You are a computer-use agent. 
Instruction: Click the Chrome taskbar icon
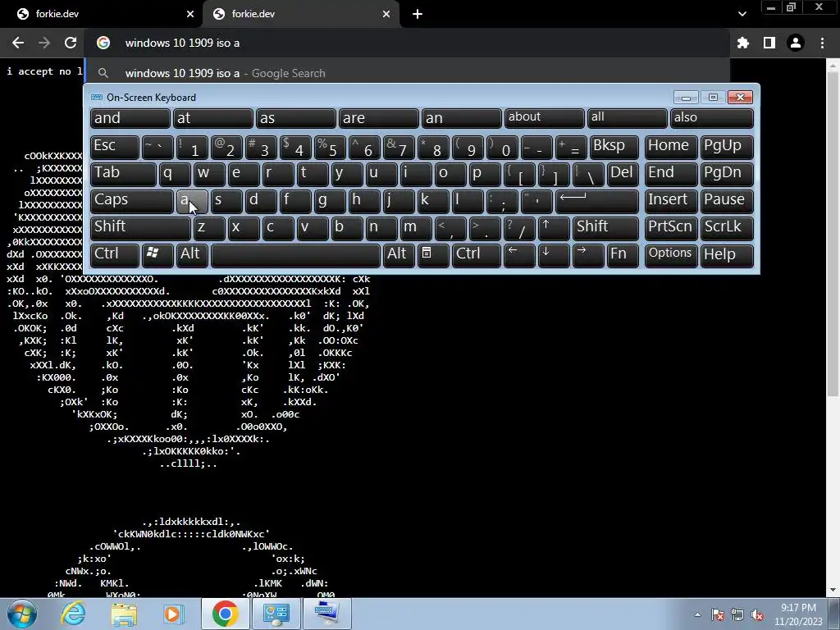tap(225, 614)
